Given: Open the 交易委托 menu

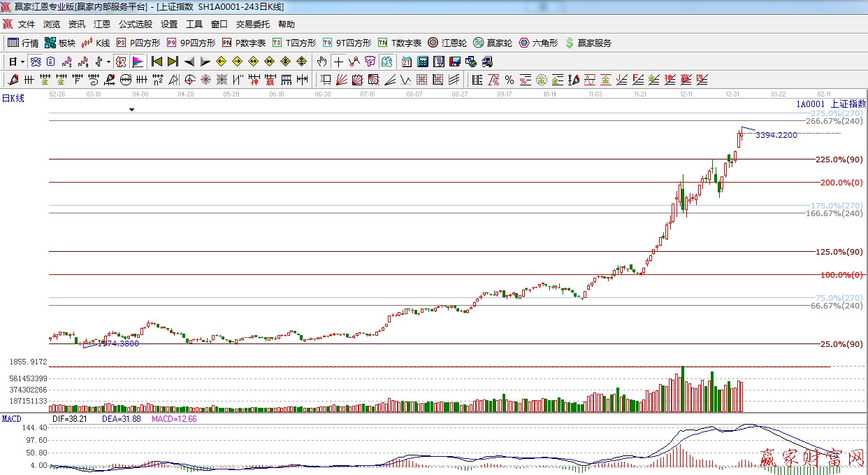Looking at the screenshot, I should (x=252, y=24).
